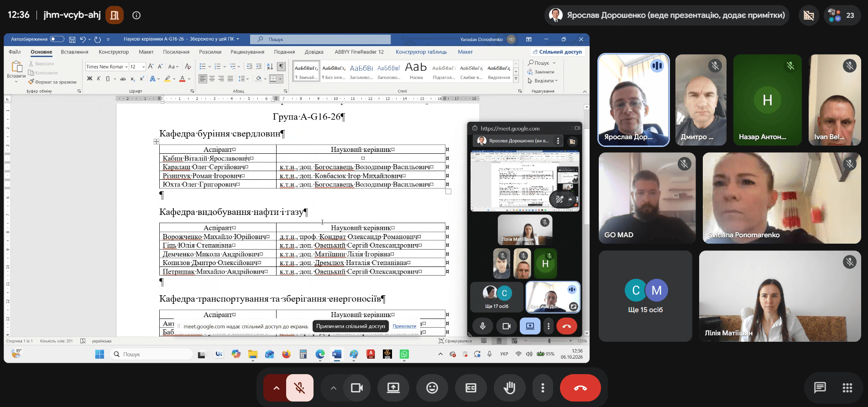
Task: Click the Формат за зразком format painter
Action: pos(52,82)
